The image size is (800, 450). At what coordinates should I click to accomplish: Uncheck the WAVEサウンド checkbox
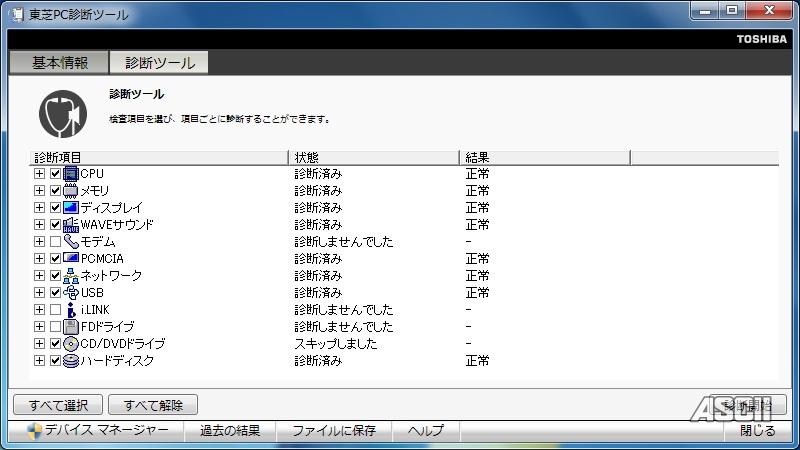(x=56, y=225)
